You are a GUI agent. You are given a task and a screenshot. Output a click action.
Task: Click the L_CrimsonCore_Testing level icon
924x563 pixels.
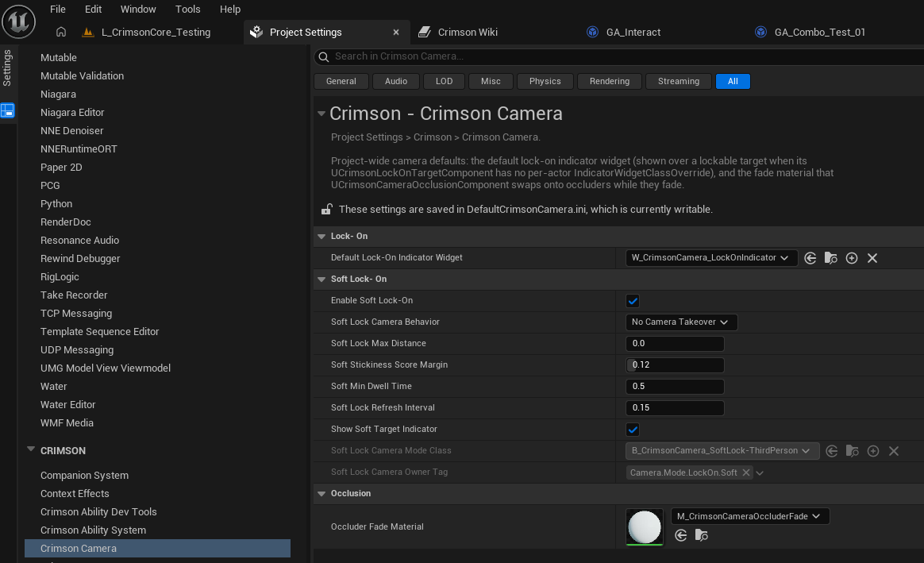[88, 32]
